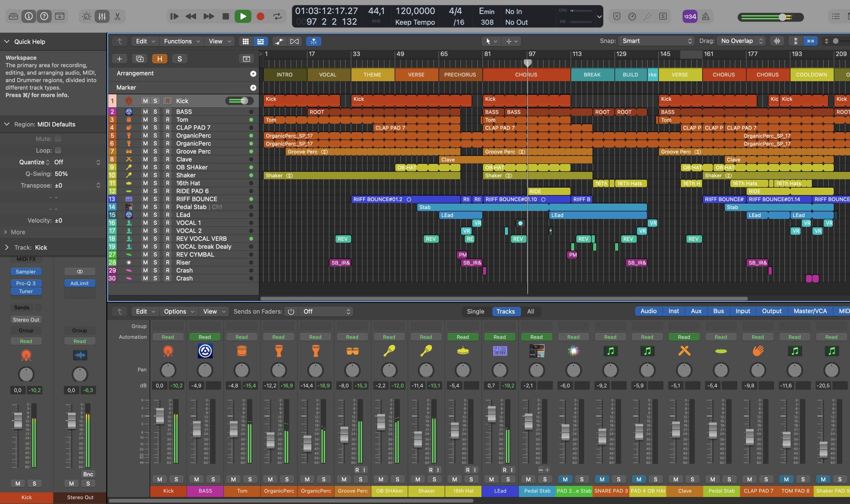
Task: Add a Marker with its plus icon
Action: click(253, 88)
